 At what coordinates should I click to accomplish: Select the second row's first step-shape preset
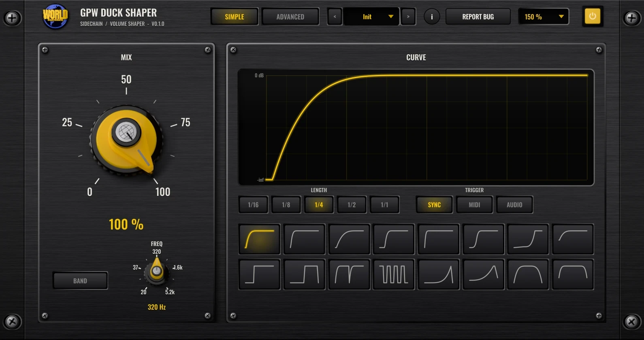[x=260, y=274]
